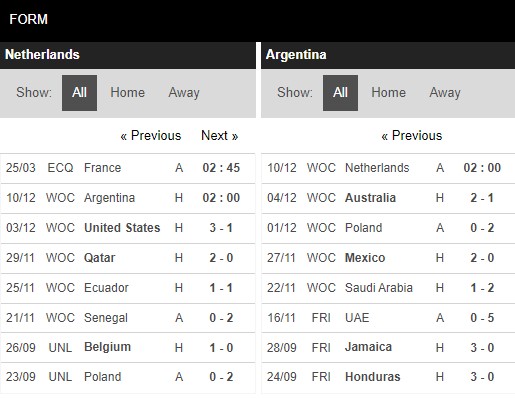Switch the Argentina form to Home matches
Screen dimensions: 515x399
click(388, 93)
